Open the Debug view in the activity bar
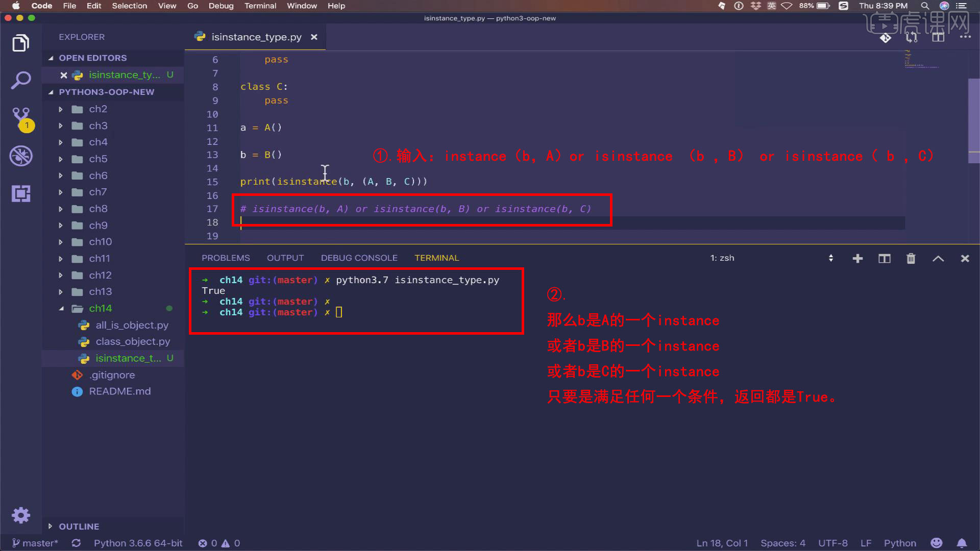 (20, 156)
